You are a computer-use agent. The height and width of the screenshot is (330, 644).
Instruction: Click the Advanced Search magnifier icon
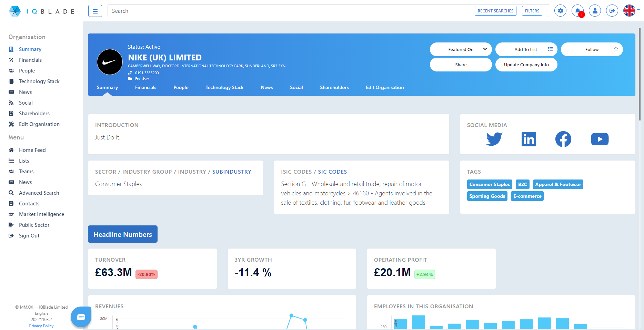[x=11, y=193]
